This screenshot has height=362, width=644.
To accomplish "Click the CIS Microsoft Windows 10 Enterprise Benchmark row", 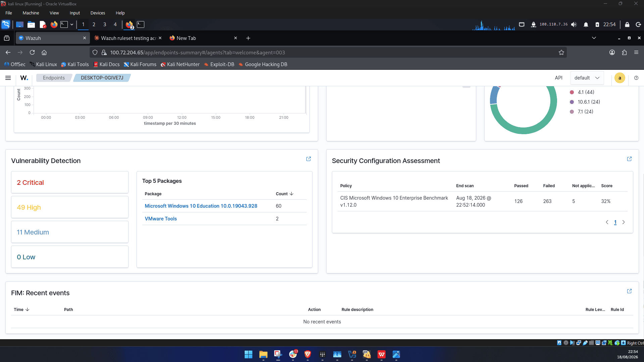I will click(x=482, y=201).
